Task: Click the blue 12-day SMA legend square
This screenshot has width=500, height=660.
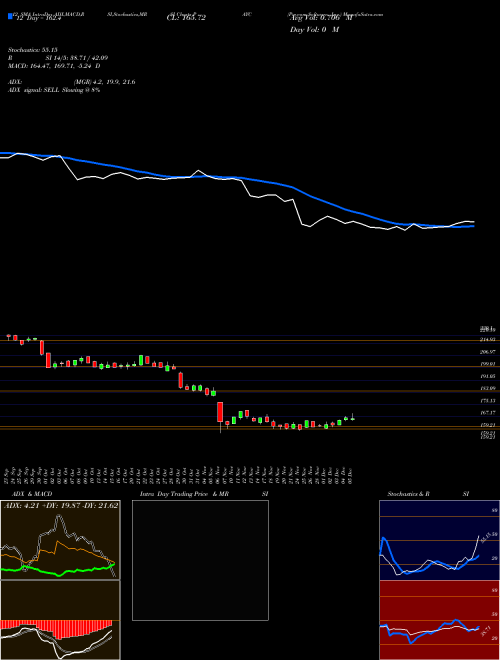Action: (x=10, y=17)
